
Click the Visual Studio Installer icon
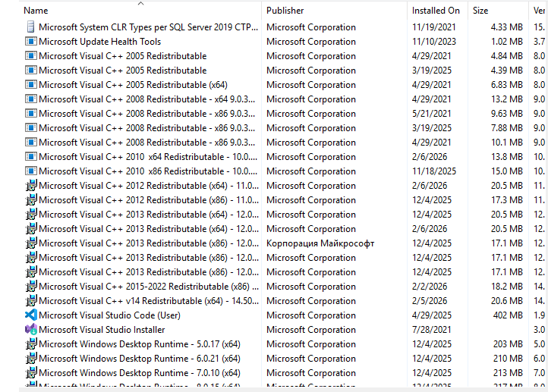[x=31, y=330]
